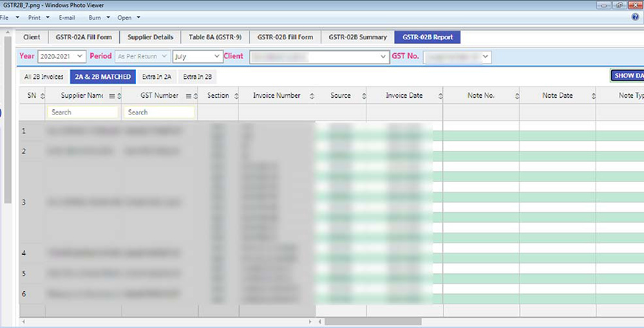Sort by Source column arrows
644x328 pixels.
pyautogui.click(x=363, y=96)
